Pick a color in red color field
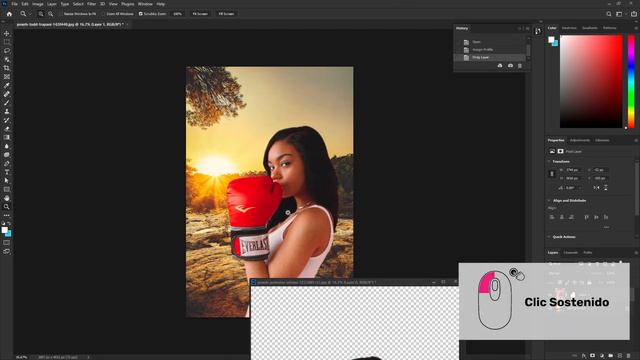Image resolution: width=640 pixels, height=360 pixels. 591,82
